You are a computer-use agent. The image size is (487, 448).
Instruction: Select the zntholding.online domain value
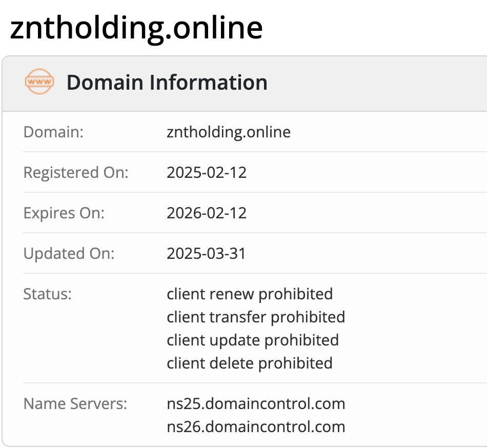(x=229, y=132)
